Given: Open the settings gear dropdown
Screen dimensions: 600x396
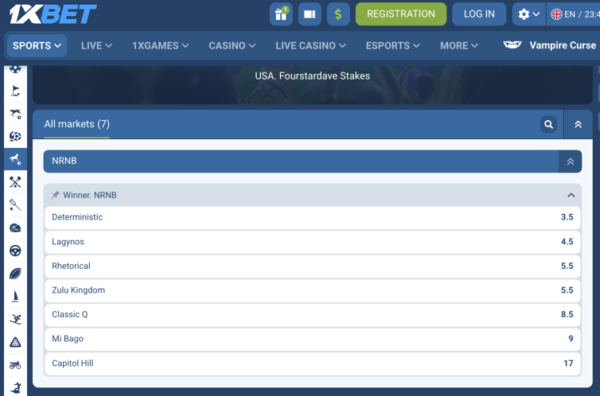Looking at the screenshot, I should click(x=529, y=14).
